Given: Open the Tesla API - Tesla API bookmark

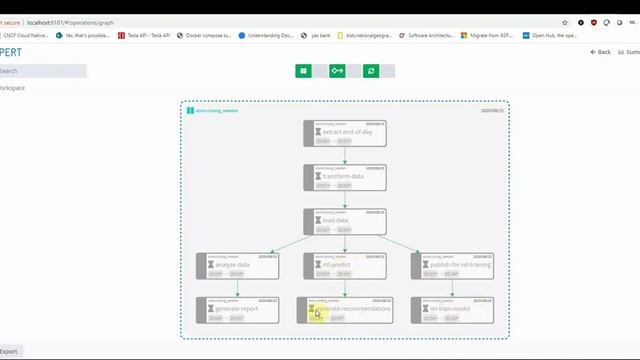Looking at the screenshot, I should [x=144, y=36].
